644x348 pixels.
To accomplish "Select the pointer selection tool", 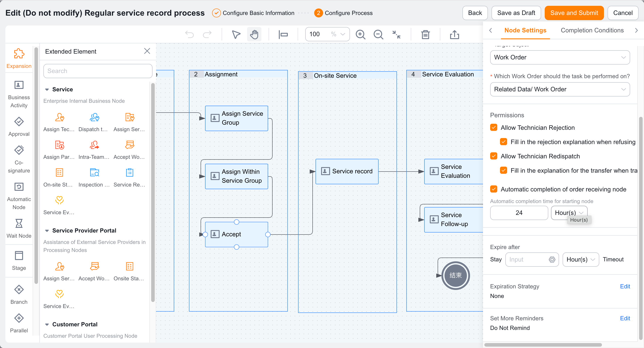I will point(236,34).
